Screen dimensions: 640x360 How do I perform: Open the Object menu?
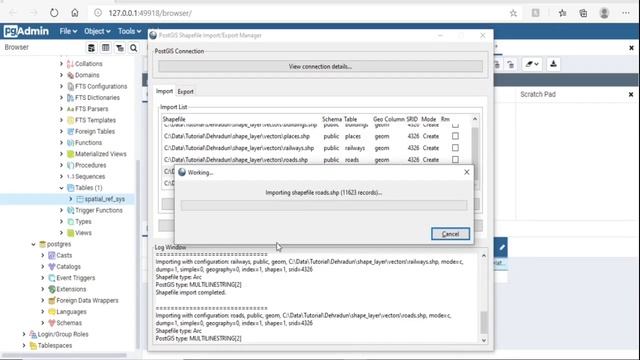coord(97,31)
